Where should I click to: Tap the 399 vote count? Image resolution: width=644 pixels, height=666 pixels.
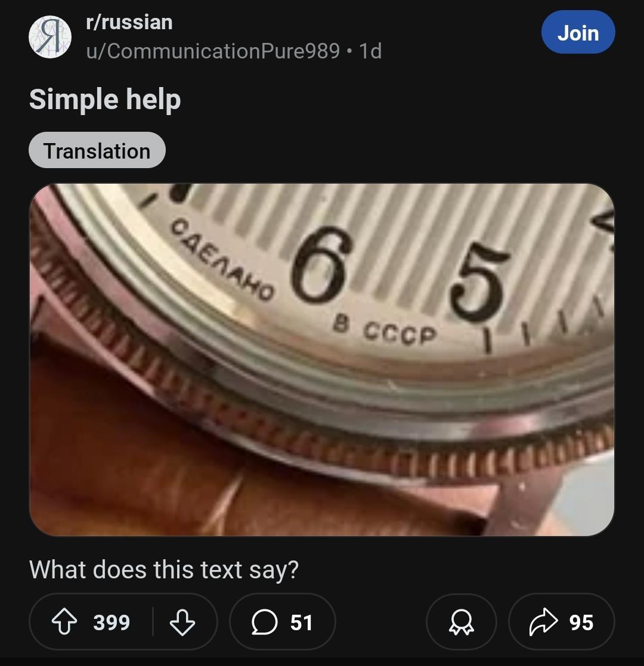click(112, 622)
